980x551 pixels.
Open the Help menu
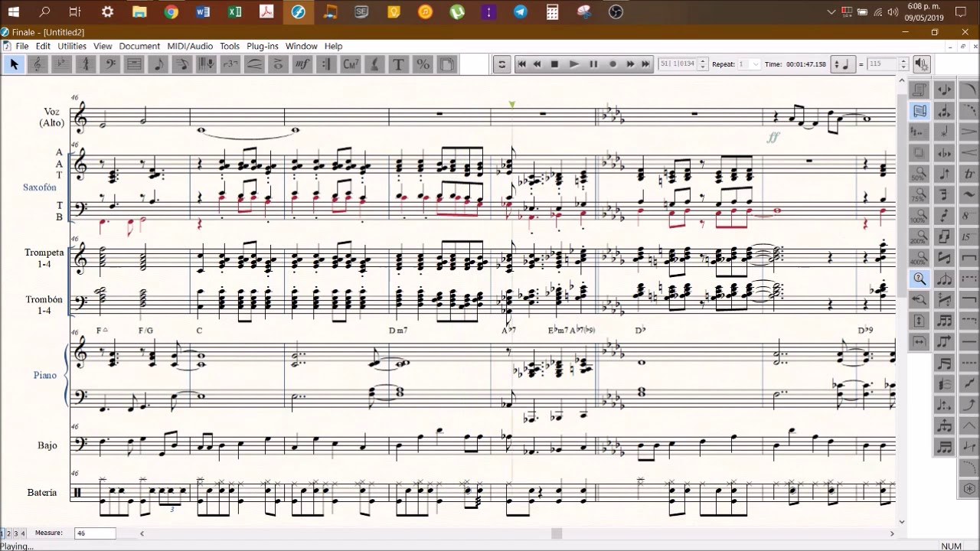tap(333, 46)
